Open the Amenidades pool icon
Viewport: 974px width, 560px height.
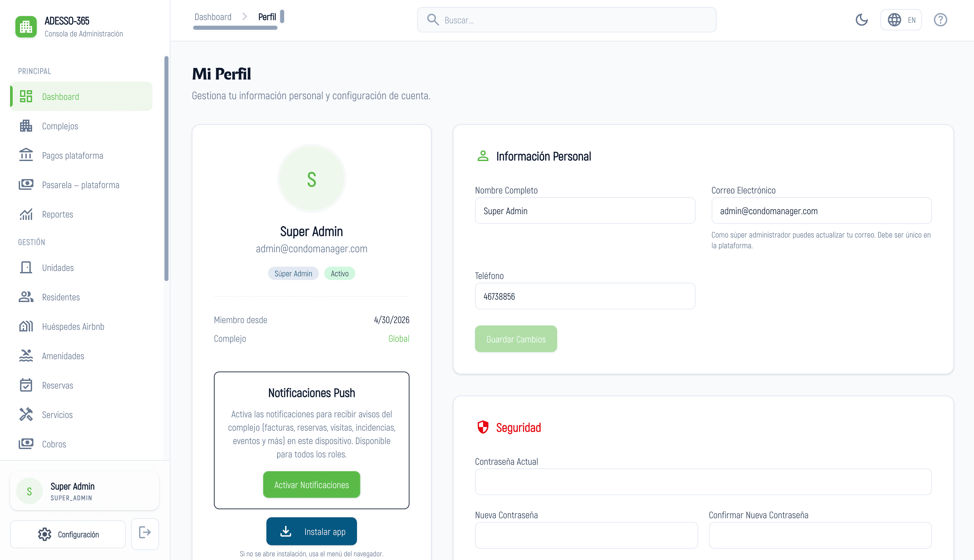pos(26,356)
